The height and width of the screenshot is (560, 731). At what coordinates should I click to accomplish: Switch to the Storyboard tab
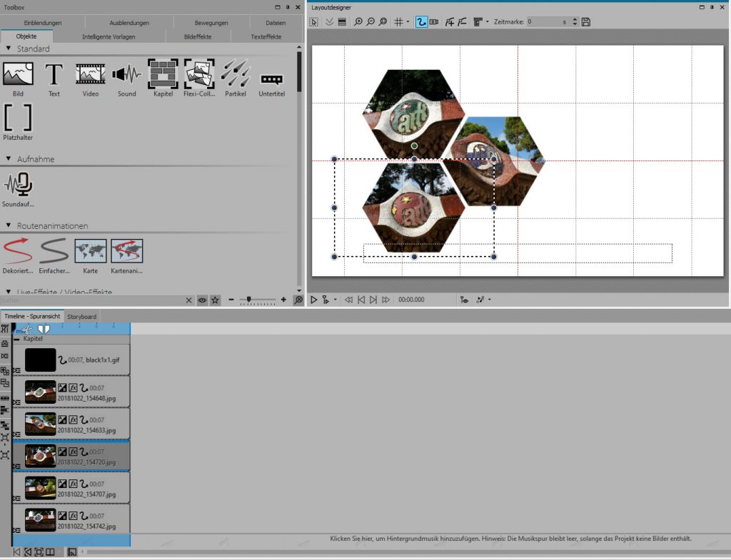coord(82,316)
